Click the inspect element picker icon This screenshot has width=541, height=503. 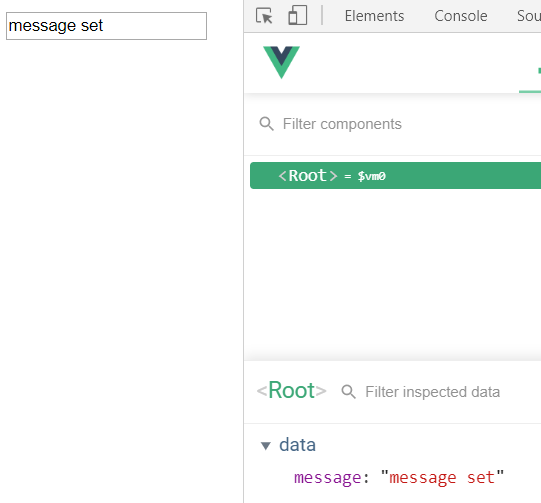pyautogui.click(x=264, y=16)
